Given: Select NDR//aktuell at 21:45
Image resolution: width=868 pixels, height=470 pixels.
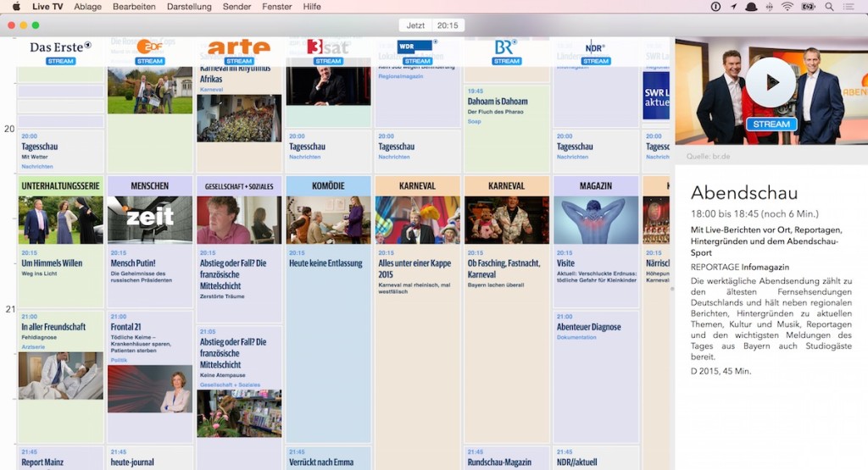Looking at the screenshot, I should [x=596, y=458].
